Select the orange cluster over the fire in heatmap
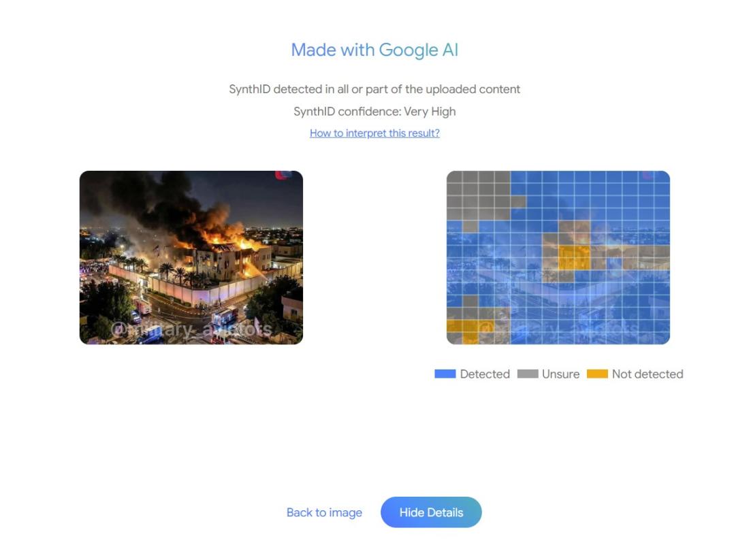Screen dimensions: 749x560 coord(574,257)
